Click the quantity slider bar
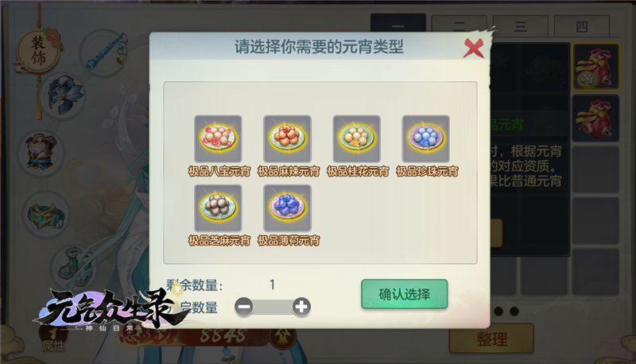Image resolution: width=636 pixels, height=364 pixels. [273, 307]
